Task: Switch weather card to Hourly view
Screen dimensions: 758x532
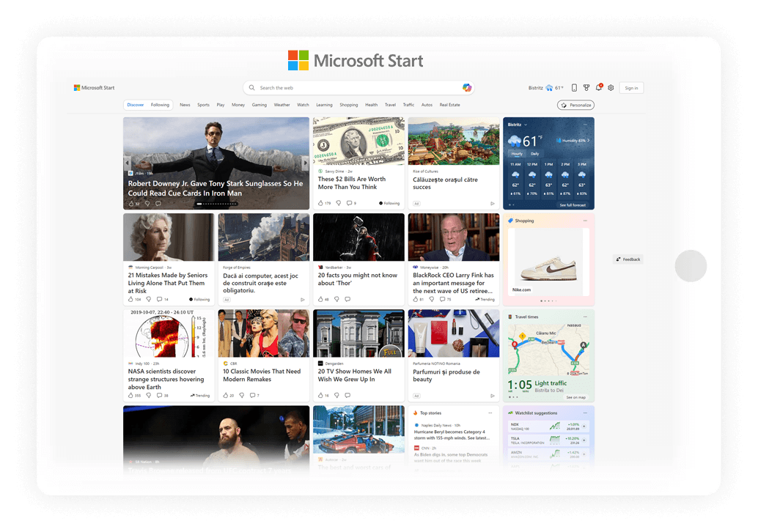Action: tap(517, 154)
